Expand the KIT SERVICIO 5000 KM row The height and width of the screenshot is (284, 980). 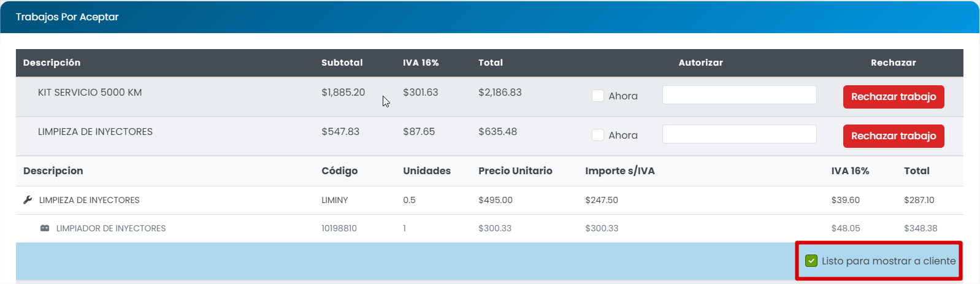[90, 93]
